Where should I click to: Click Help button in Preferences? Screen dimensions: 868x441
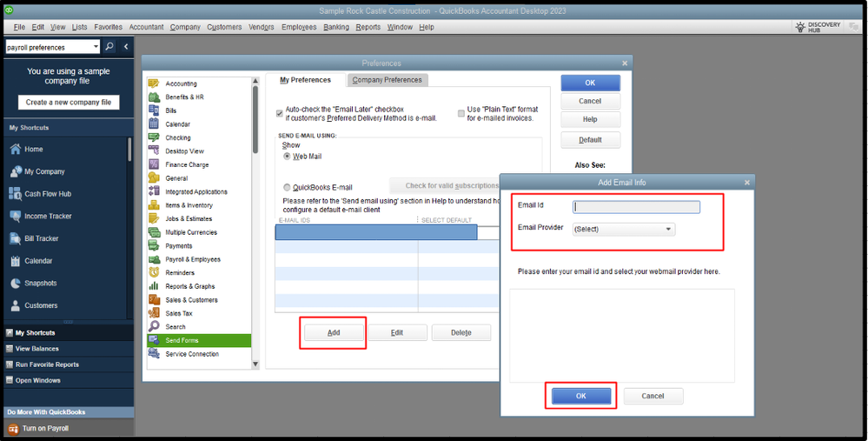point(590,119)
